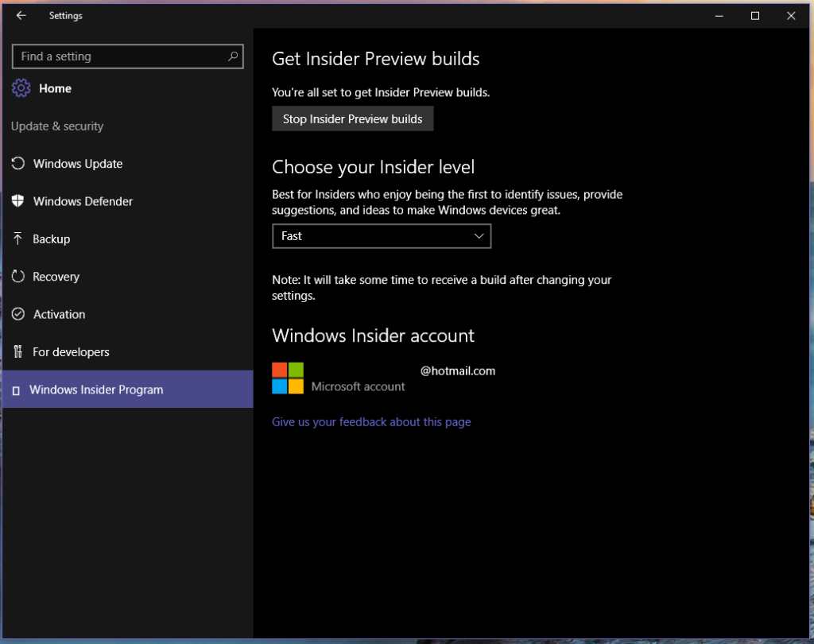The image size is (814, 644).
Task: Click the Windows Defender shield icon
Action: tap(18, 201)
